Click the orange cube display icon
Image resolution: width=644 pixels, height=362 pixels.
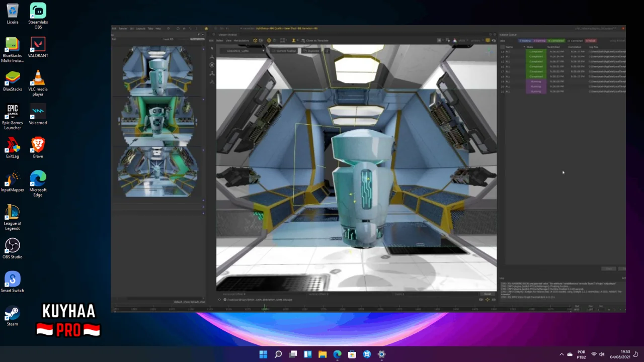(x=255, y=41)
